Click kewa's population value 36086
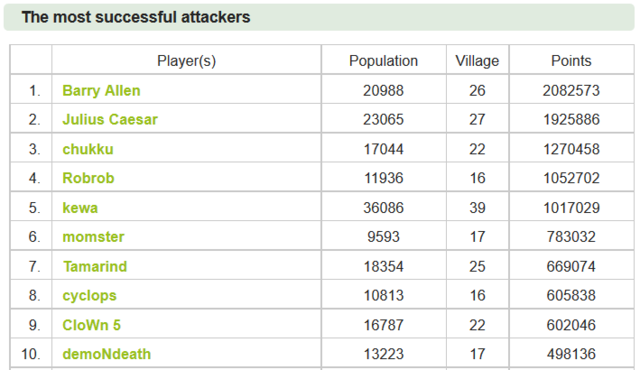Image resolution: width=640 pixels, height=370 pixels. [x=383, y=208]
